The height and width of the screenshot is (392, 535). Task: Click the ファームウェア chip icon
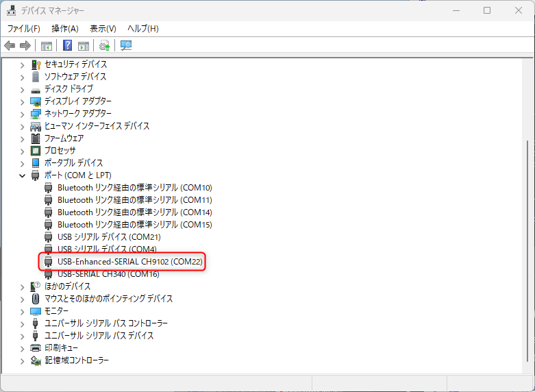(36, 138)
